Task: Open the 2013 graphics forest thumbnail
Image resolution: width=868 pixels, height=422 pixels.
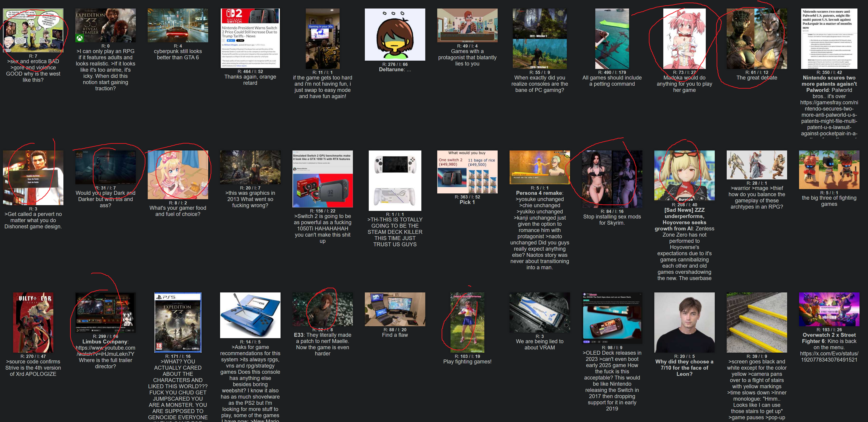Action: coord(250,167)
